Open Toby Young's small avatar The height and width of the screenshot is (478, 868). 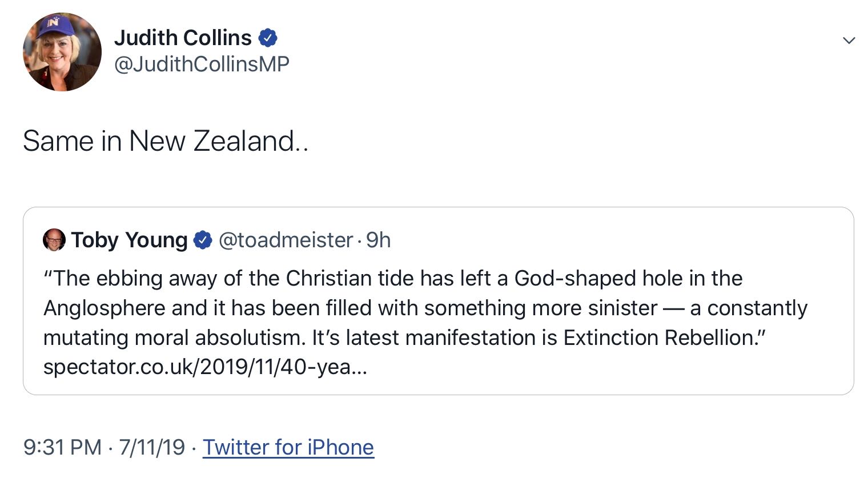click(54, 240)
